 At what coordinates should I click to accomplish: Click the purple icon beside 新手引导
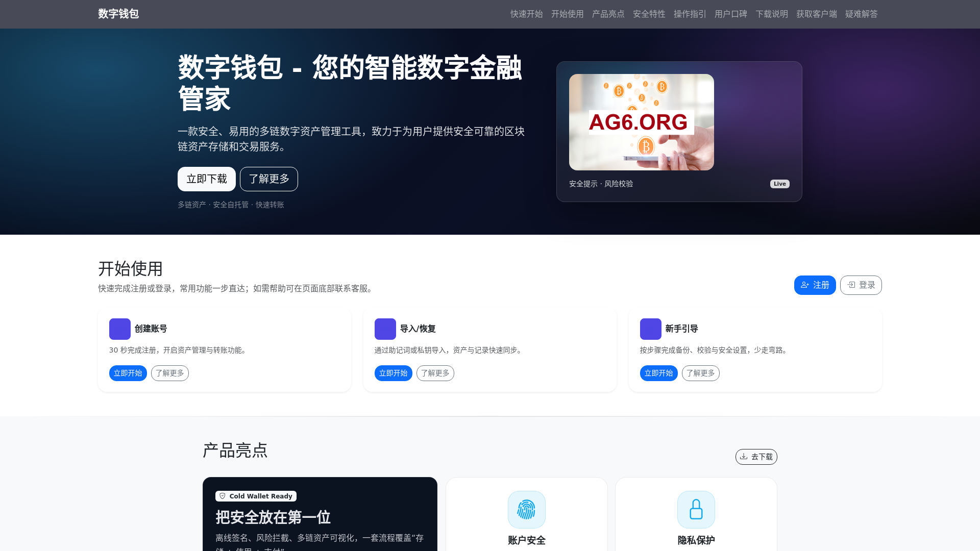point(651,329)
